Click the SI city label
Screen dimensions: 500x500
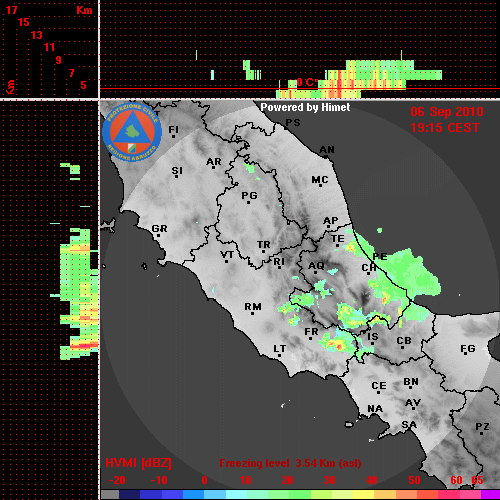click(x=177, y=171)
